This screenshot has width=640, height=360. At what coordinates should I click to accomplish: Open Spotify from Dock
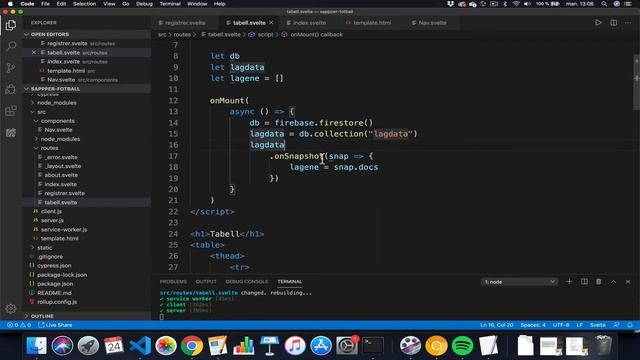(462, 346)
